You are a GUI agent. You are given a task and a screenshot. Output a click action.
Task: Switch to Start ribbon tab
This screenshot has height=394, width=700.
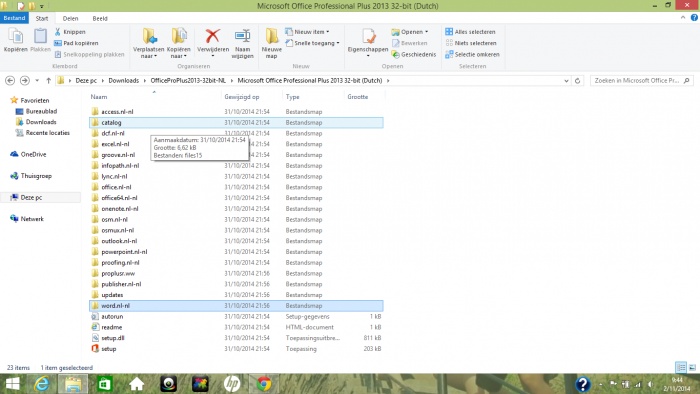tap(42, 18)
